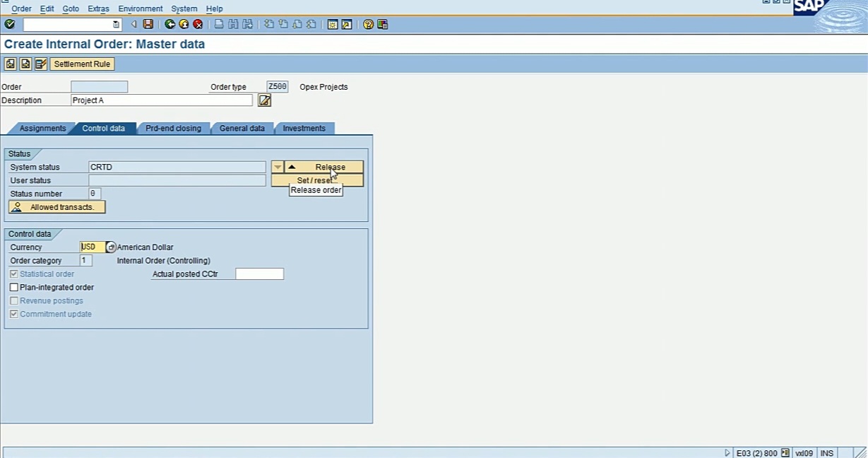
Task: Open the System menu
Action: [184, 8]
